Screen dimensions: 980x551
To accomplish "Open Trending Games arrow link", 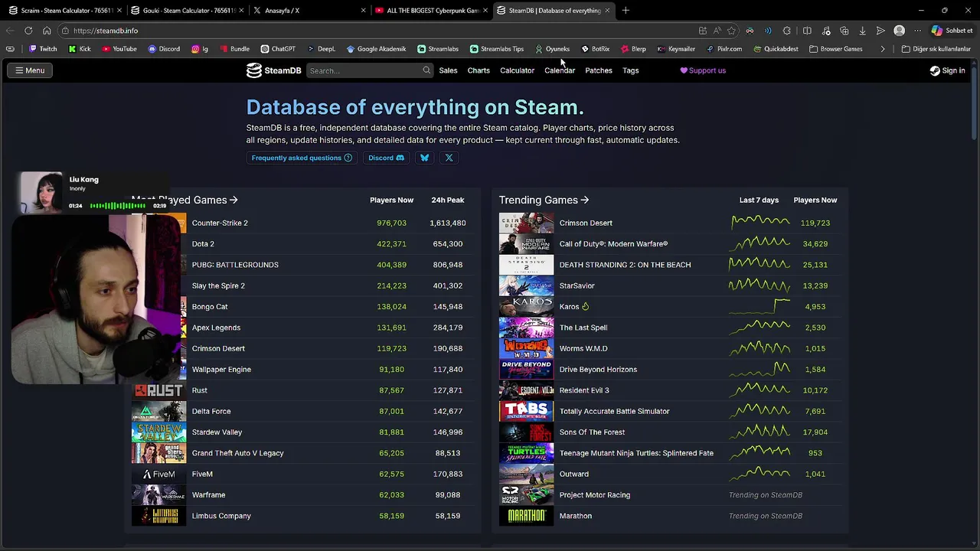I will point(544,200).
